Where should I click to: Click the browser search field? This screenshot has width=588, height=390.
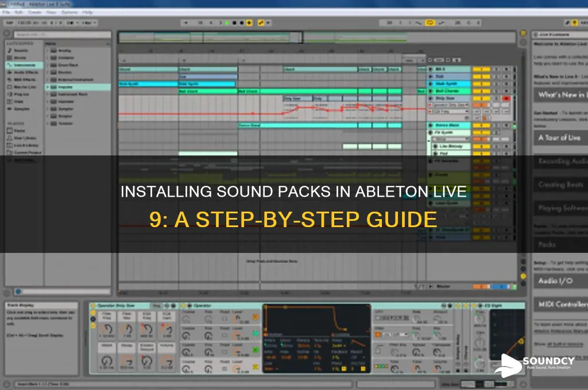(x=62, y=34)
